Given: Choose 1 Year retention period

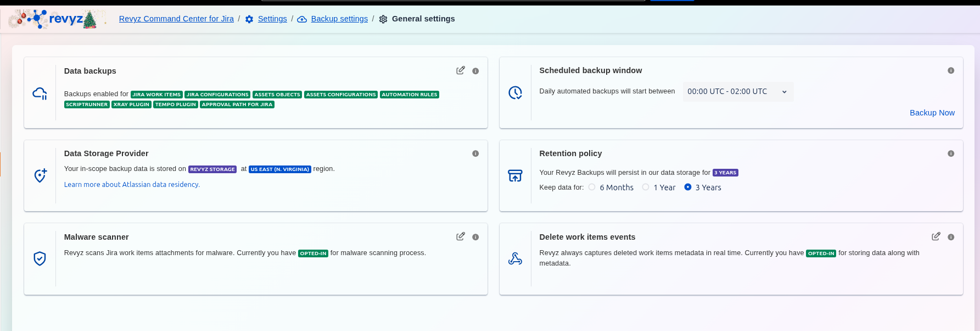Looking at the screenshot, I should click(x=646, y=187).
